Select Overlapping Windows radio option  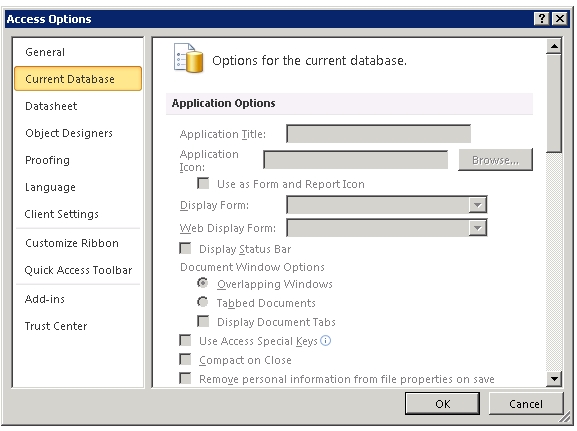pyautogui.click(x=202, y=283)
